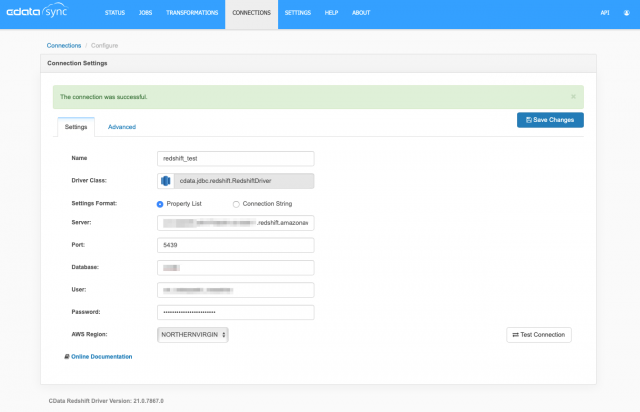Screen dimensions: 640x412
Task: Click the Port field
Action: pyautogui.click(x=236, y=245)
